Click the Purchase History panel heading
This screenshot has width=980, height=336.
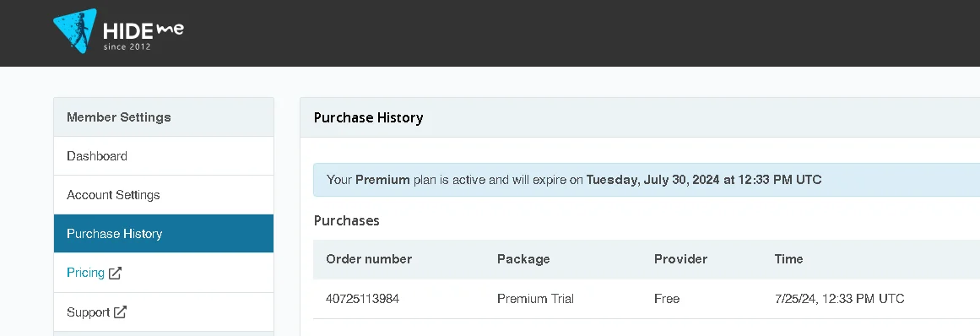368,117
